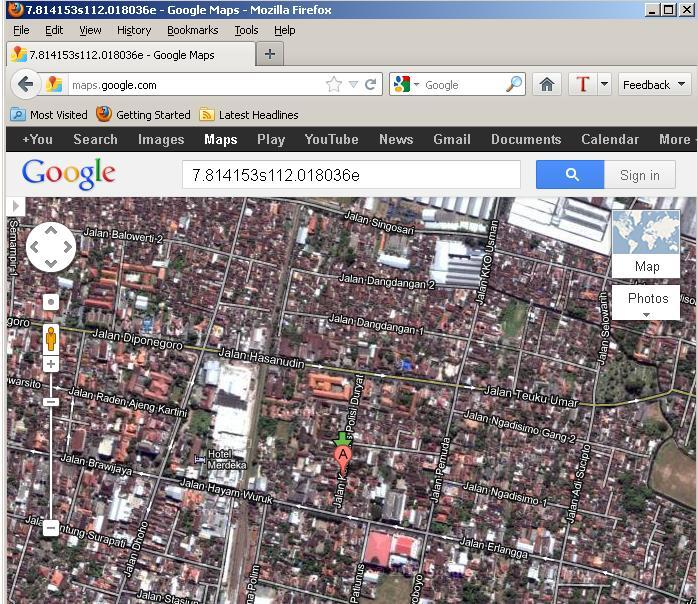Image resolution: width=698 pixels, height=604 pixels.
Task: Open the File menu
Action: [21, 30]
